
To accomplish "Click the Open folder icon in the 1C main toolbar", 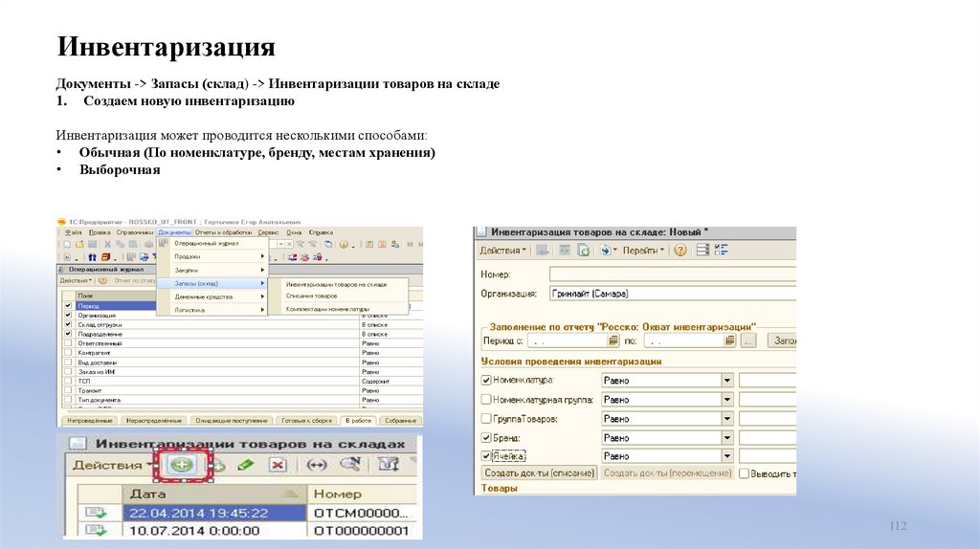I will 79,244.
